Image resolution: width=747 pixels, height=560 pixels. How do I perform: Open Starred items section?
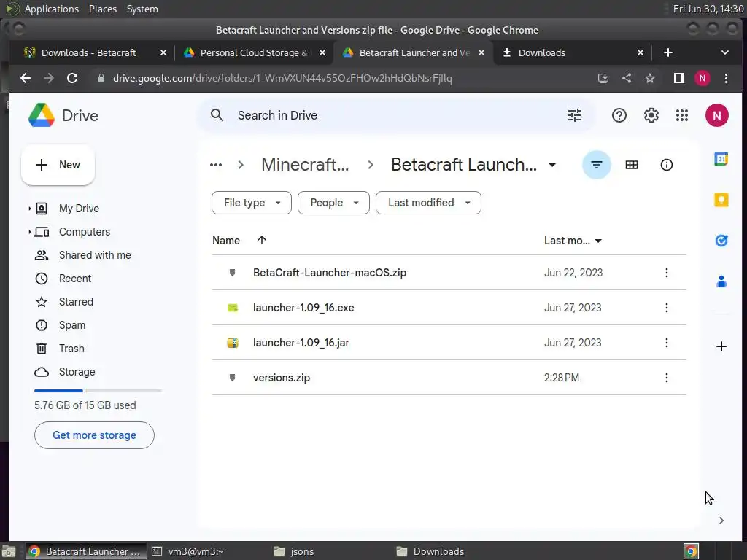point(76,302)
